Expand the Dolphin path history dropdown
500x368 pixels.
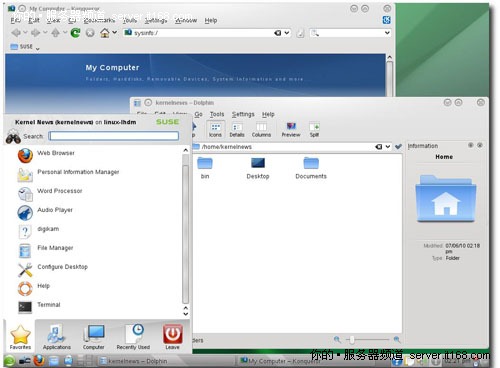point(388,147)
